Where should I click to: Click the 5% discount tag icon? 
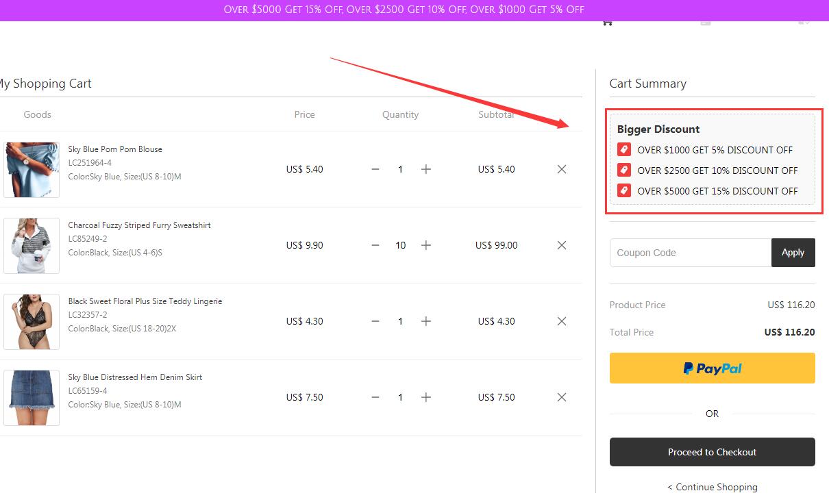pos(623,150)
